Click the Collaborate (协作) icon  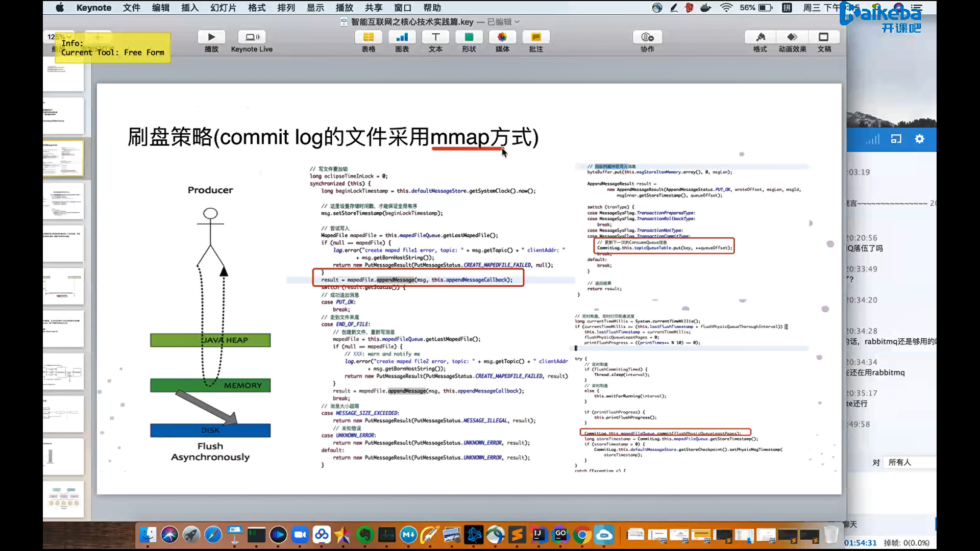pyautogui.click(x=647, y=37)
